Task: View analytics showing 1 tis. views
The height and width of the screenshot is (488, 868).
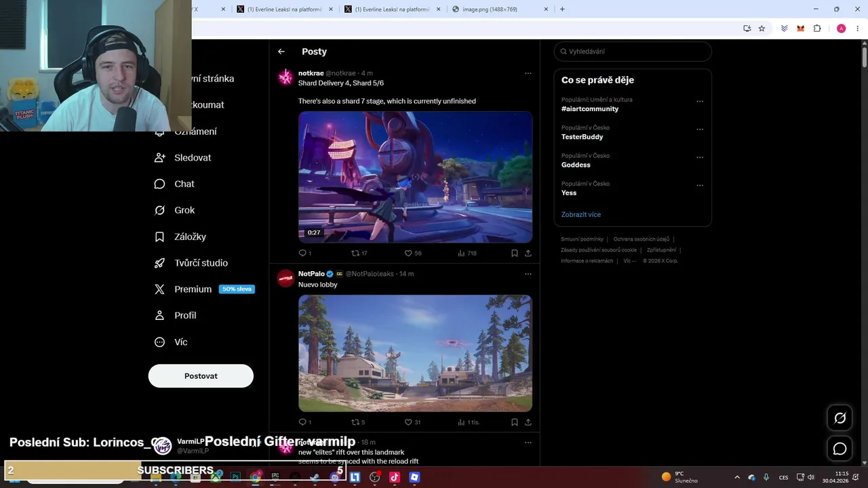Action: (x=468, y=422)
